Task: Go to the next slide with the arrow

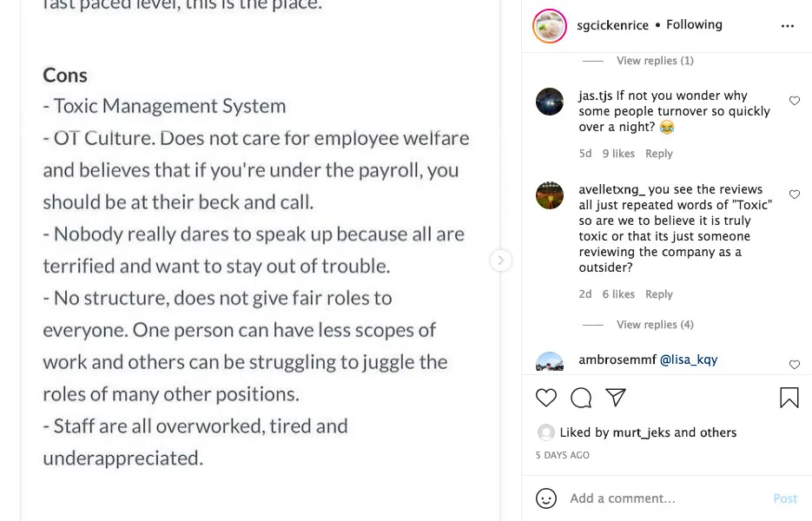Action: tap(500, 260)
